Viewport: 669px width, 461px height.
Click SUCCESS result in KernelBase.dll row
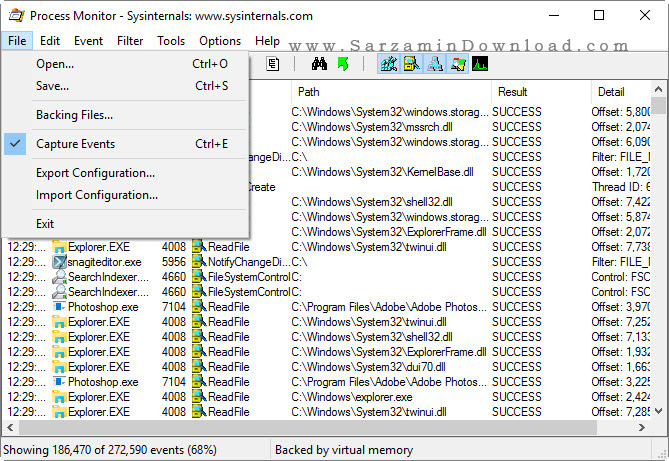point(517,172)
